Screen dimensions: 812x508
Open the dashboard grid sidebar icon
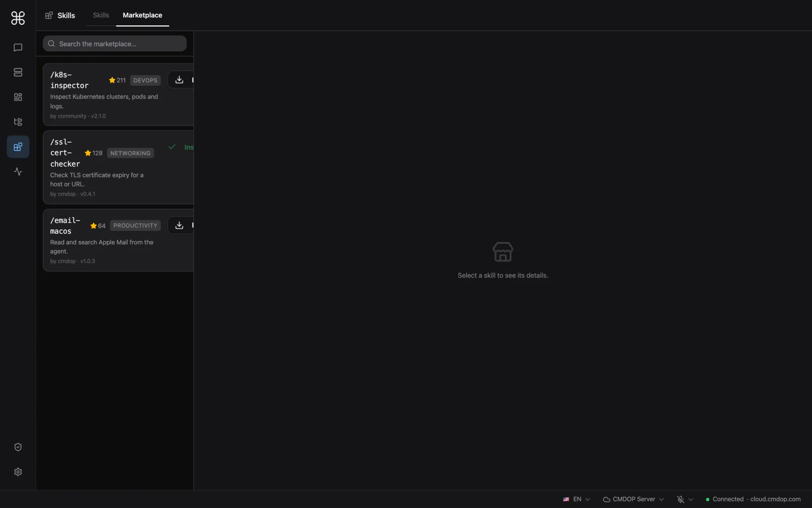click(18, 97)
